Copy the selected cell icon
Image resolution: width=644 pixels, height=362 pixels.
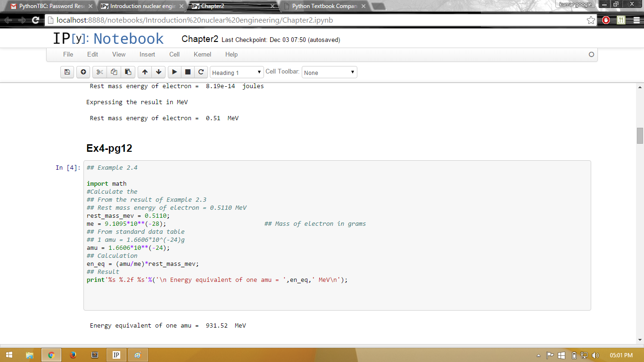[x=114, y=72]
